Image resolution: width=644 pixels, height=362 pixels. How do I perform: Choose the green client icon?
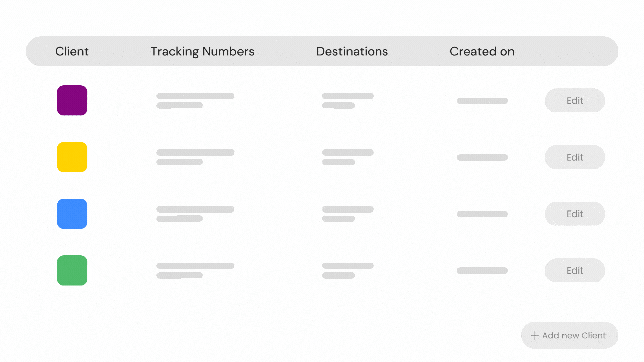[x=72, y=270]
